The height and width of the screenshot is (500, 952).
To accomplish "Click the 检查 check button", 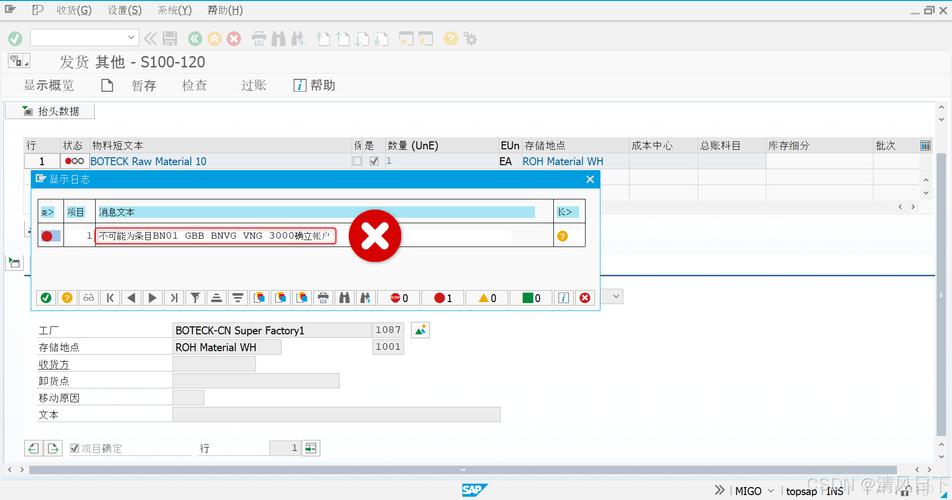I will coord(194,86).
